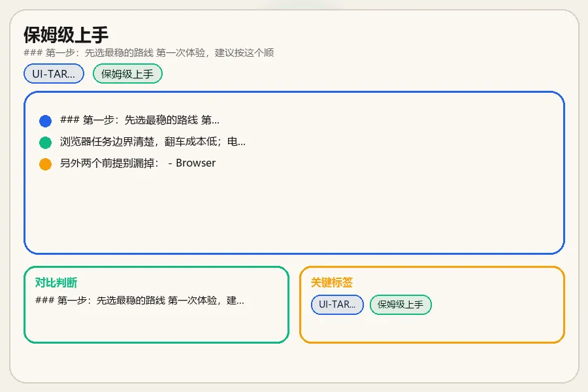
Task: Click the 保姆级上手 tag inside 关键标签 card
Action: (400, 304)
